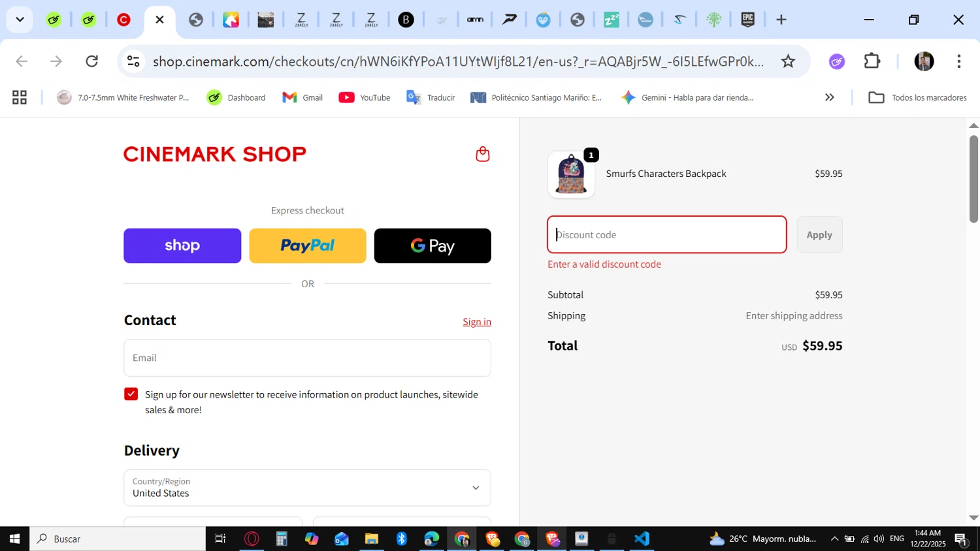Go forward in browser history
The image size is (980, 551).
pos(56,61)
